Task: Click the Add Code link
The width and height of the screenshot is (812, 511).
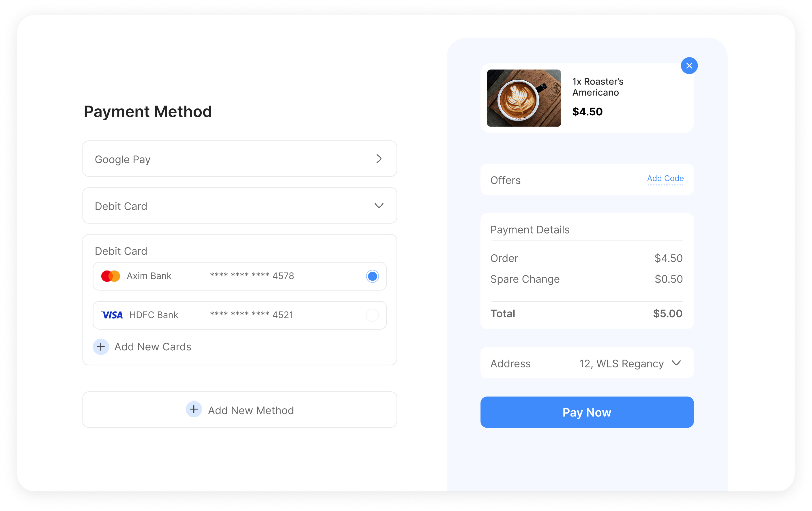Action: [665, 179]
